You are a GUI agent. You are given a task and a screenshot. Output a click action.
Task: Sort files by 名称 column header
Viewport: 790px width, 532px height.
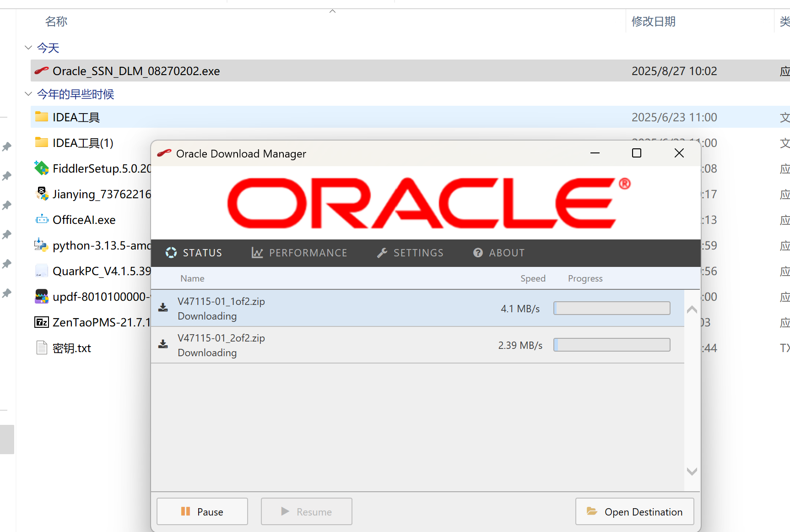56,22
